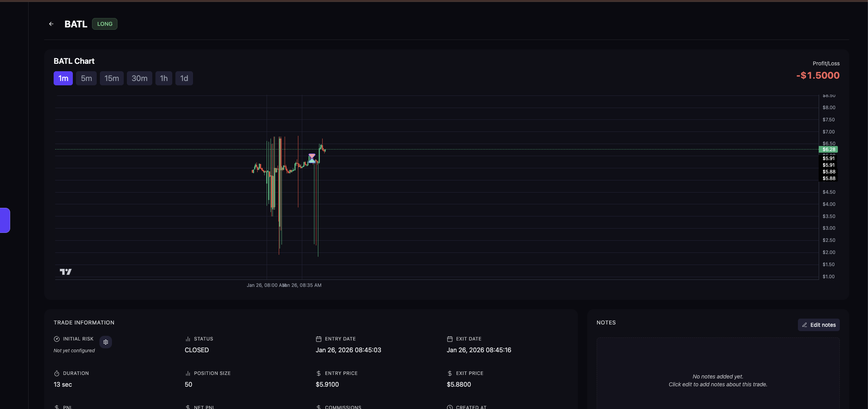Click the calendar icon beside Entry Date
Screen dimensions: 868x409
coord(319,339)
